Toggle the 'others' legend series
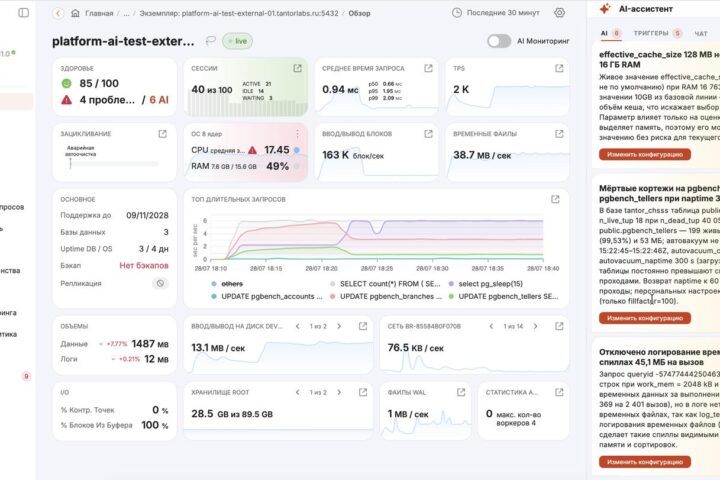Image resolution: width=720 pixels, height=480 pixels. coord(227,284)
